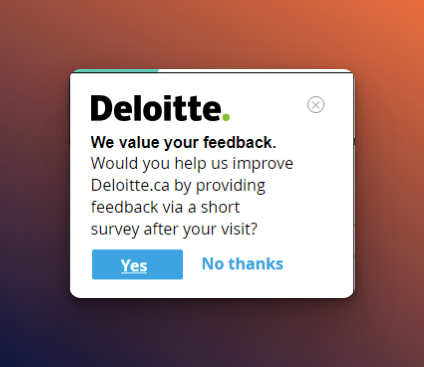Click the letter D of the Deloitte wordmark
Image resolution: width=424 pixels, height=367 pixels.
tap(100, 108)
